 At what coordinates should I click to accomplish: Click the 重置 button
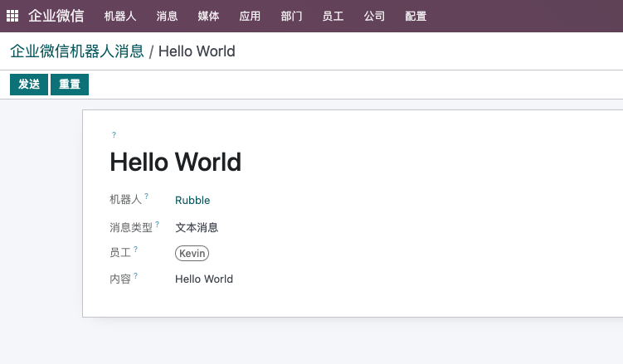(70, 85)
